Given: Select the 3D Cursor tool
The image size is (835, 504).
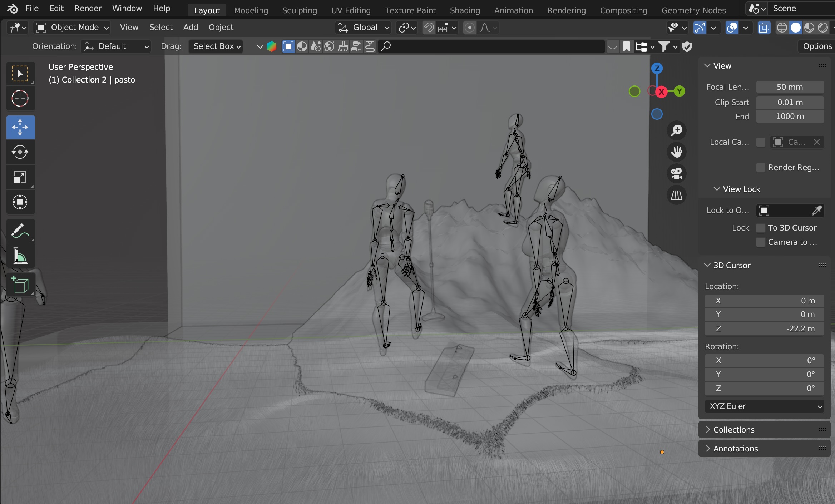Looking at the screenshot, I should tap(20, 99).
